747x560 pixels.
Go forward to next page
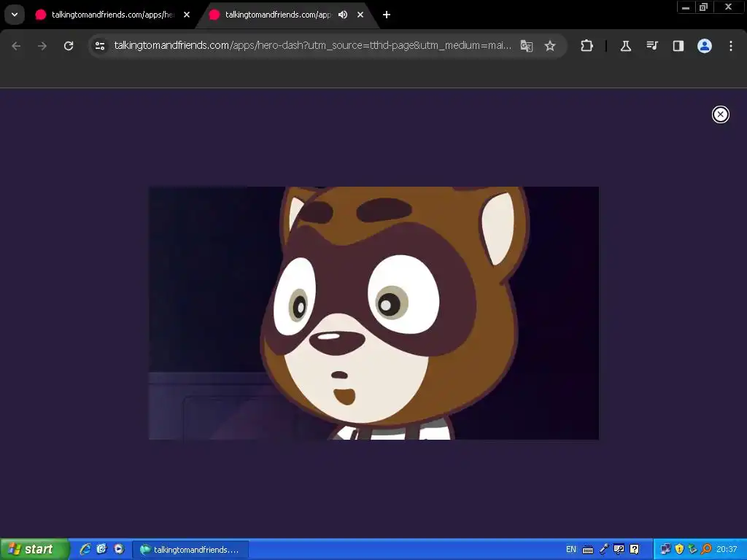[x=42, y=46]
